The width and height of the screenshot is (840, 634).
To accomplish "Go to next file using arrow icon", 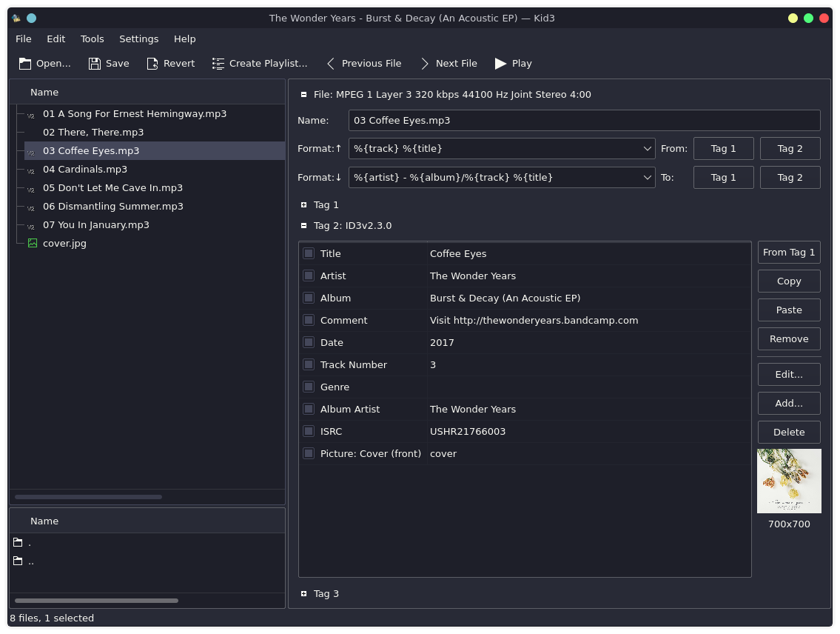I will [x=425, y=64].
